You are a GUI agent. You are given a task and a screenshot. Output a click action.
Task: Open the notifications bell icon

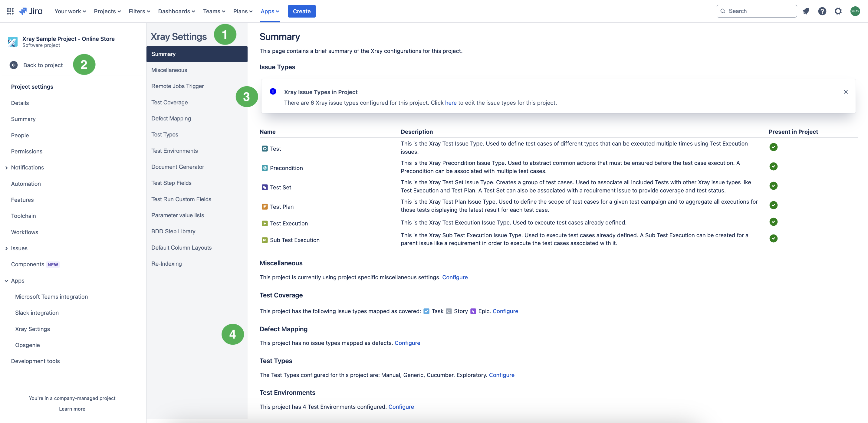coord(806,11)
